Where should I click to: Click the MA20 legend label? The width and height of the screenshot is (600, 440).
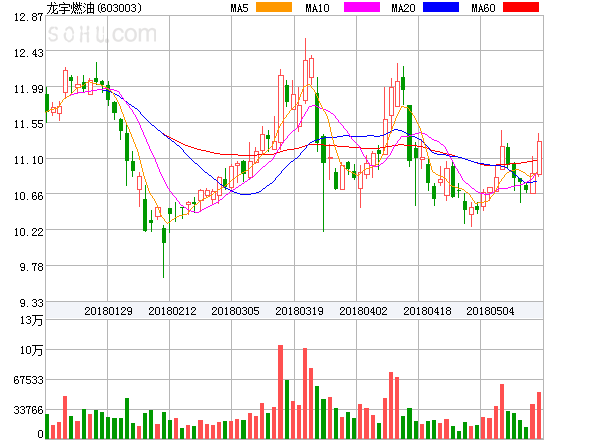coord(403,8)
